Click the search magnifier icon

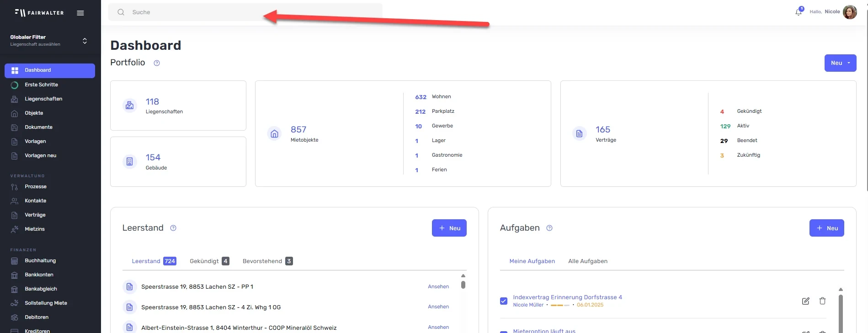pyautogui.click(x=121, y=12)
